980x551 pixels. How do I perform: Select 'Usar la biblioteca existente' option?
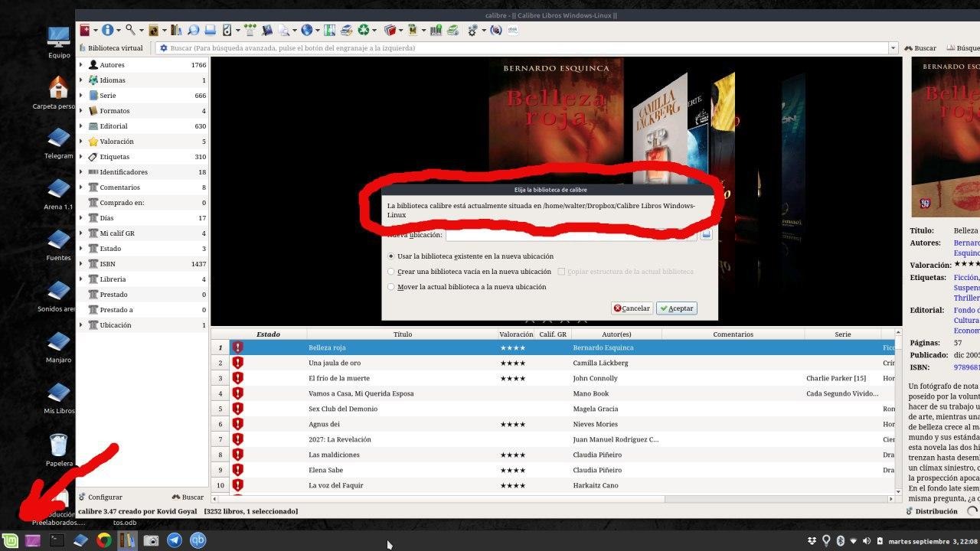click(470, 256)
